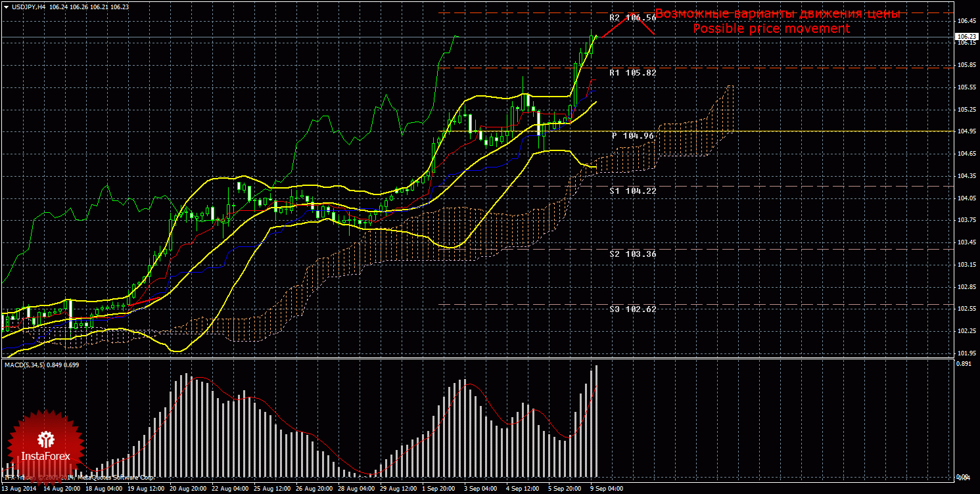This screenshot has width=980, height=494.
Task: Click the red 'Possible price movement' annotation
Action: pyautogui.click(x=771, y=29)
